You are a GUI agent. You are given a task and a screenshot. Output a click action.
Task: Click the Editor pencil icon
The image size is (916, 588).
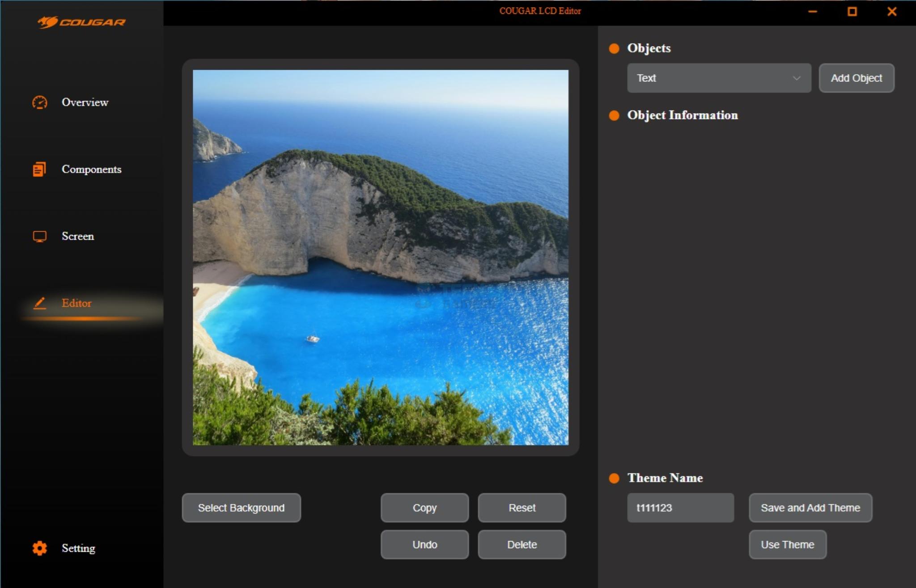click(39, 303)
